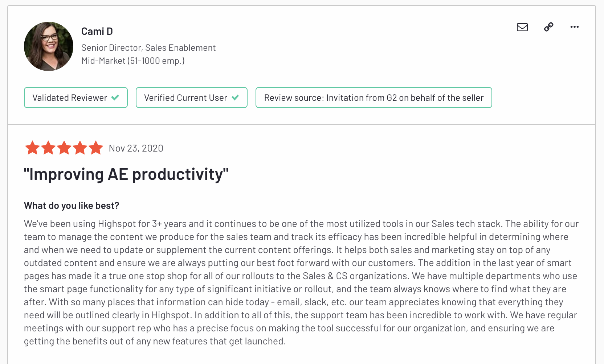Select the Verified Current User badge

[x=185, y=98]
